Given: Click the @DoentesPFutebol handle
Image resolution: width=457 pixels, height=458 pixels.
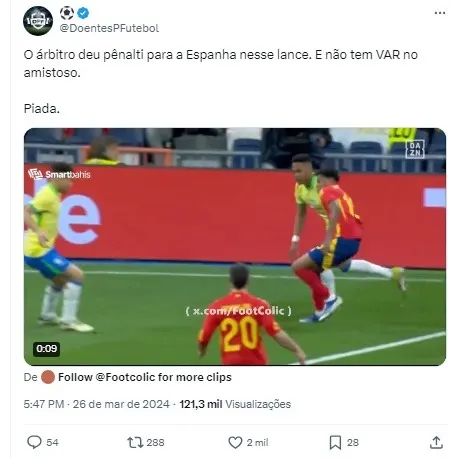Looking at the screenshot, I should 109,28.
